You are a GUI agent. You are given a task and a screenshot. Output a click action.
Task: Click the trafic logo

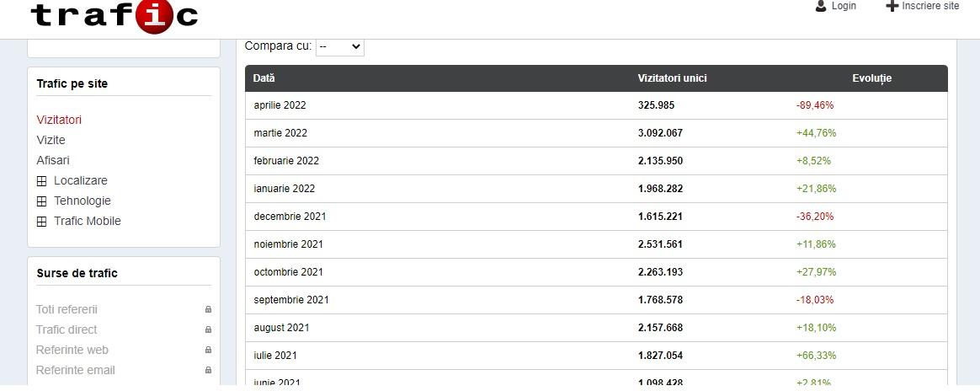(114, 15)
